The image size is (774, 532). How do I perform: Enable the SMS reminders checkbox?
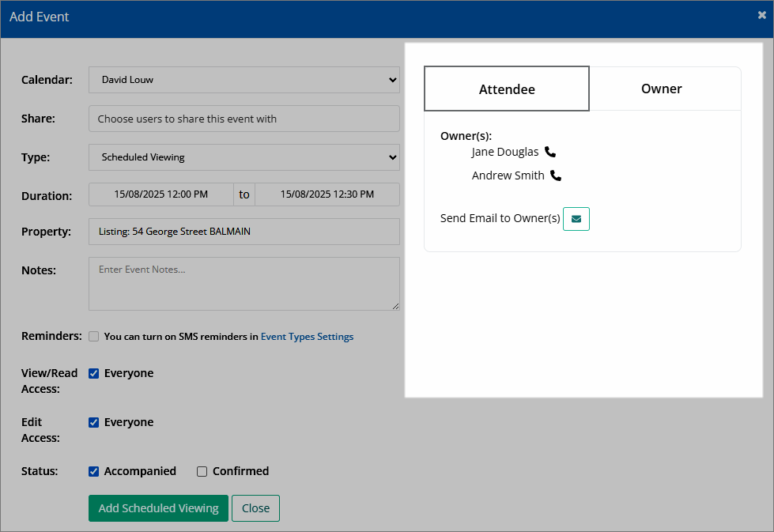pyautogui.click(x=94, y=337)
